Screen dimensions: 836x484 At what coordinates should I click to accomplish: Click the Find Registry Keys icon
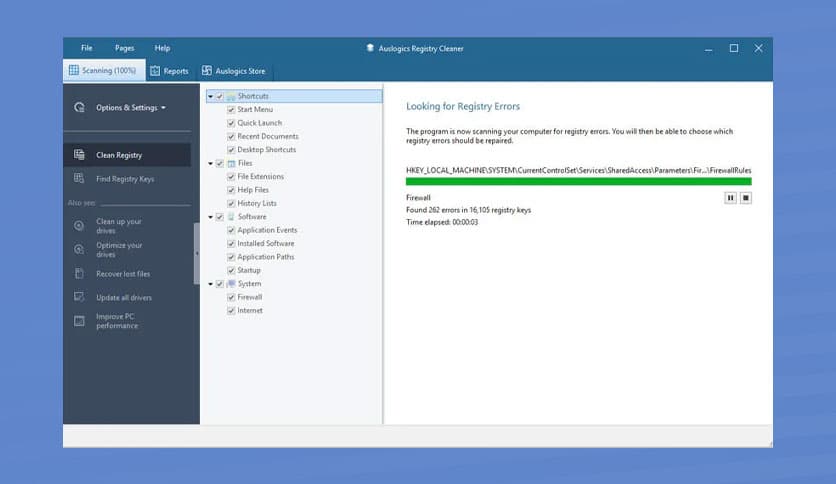(79, 179)
